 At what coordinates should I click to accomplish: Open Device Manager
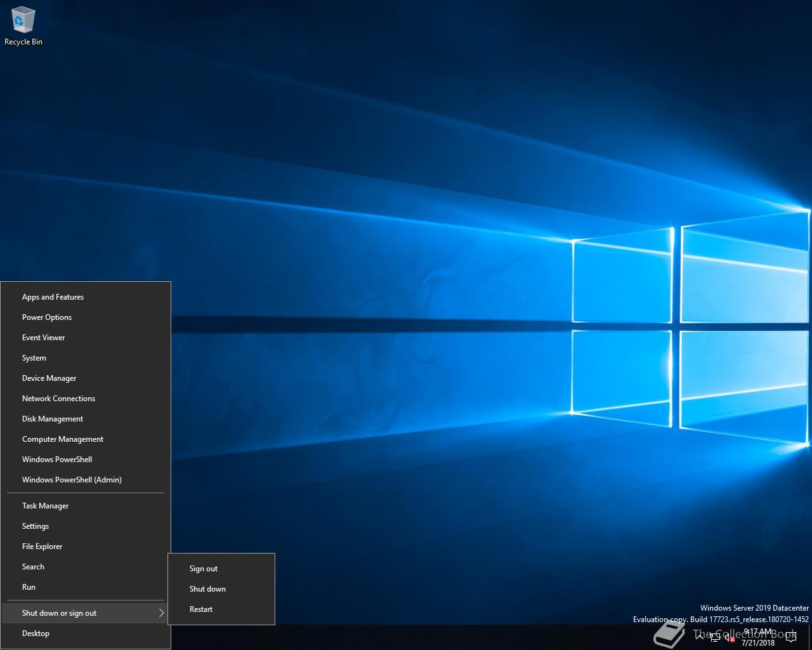86,378
